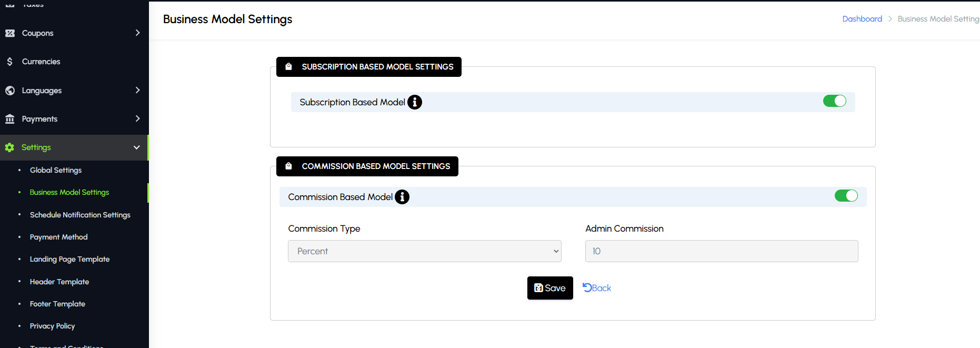
Task: Open the Commission Type dropdown
Action: coord(424,251)
